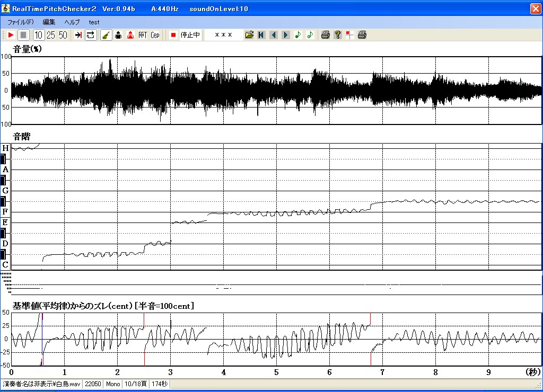The width and height of the screenshot is (543, 392).
Task: Switch analysis to Cep mode
Action: click(155, 35)
